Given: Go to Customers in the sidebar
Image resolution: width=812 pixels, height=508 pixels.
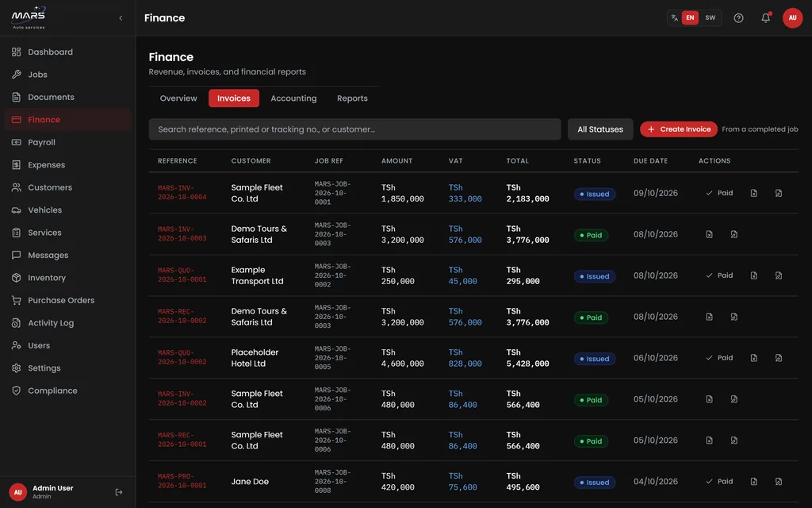Looking at the screenshot, I should pos(68,187).
